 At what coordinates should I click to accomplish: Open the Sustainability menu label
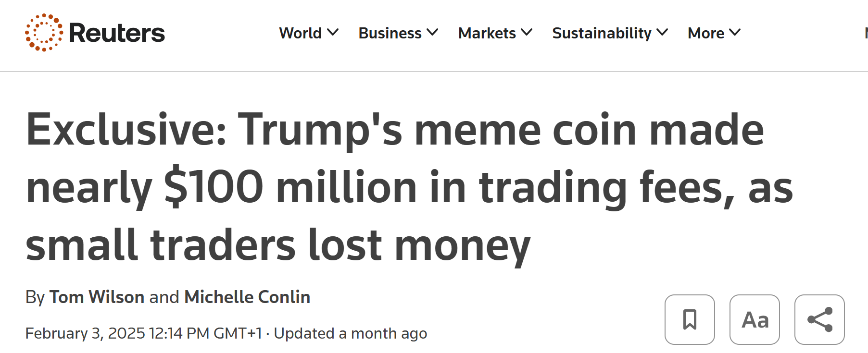[602, 33]
